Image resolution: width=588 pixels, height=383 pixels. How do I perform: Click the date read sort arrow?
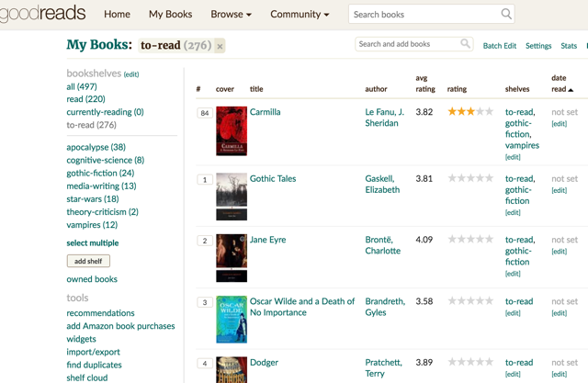(x=571, y=90)
